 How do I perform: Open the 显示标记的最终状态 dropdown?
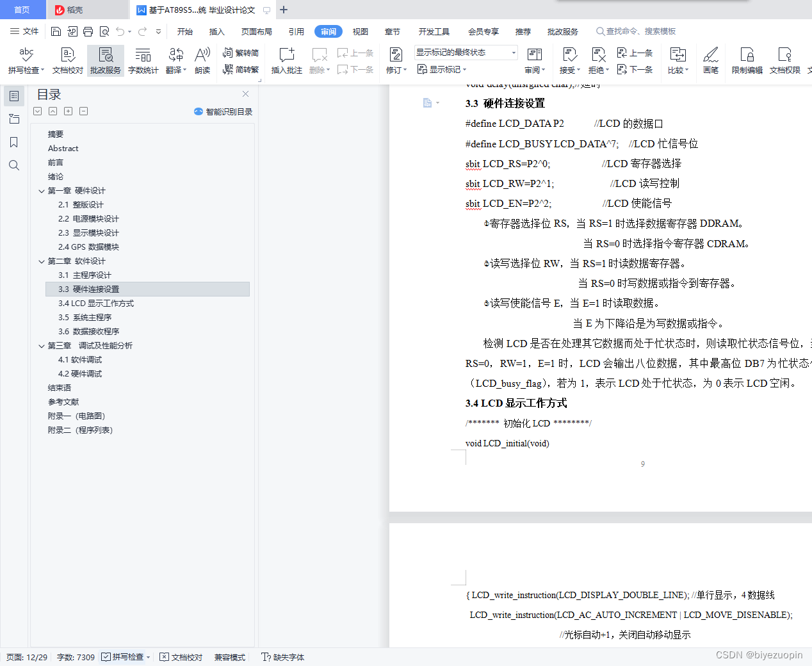[466, 53]
